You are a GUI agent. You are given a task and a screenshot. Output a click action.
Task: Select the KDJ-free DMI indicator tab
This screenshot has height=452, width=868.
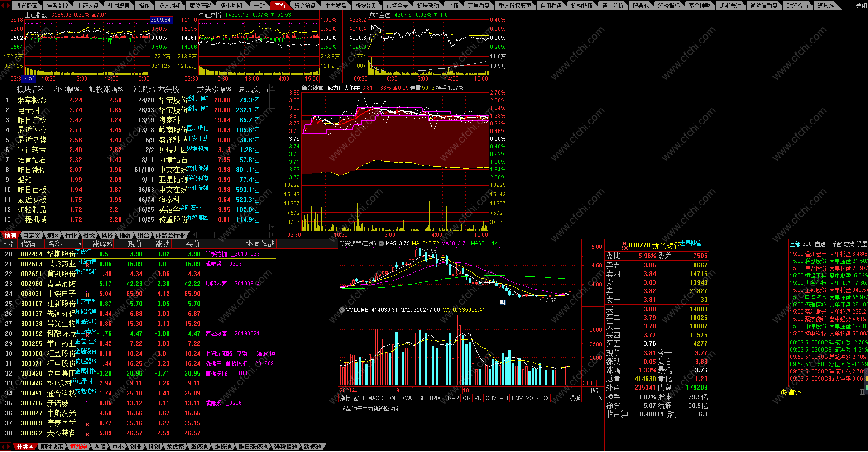pyautogui.click(x=392, y=398)
